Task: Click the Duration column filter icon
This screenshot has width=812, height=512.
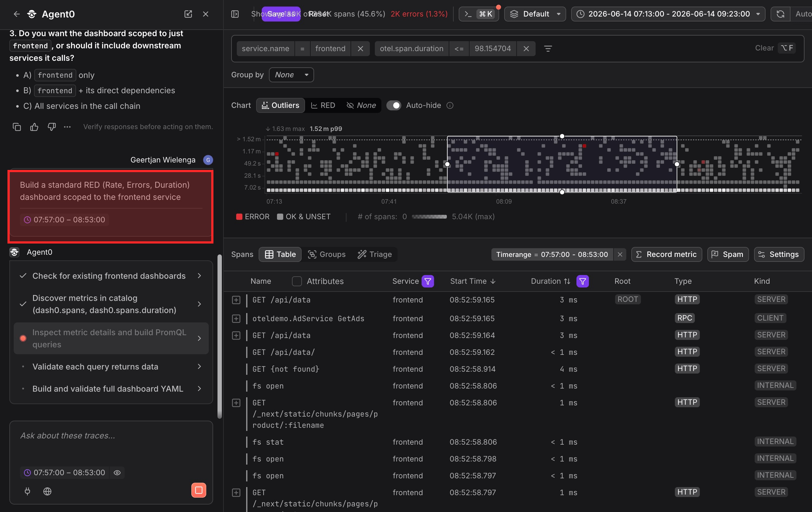Action: [583, 281]
